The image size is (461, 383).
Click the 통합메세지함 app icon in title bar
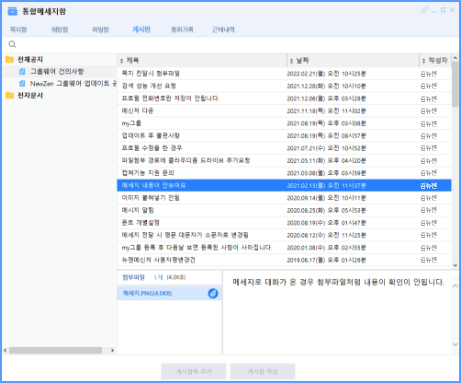point(12,11)
